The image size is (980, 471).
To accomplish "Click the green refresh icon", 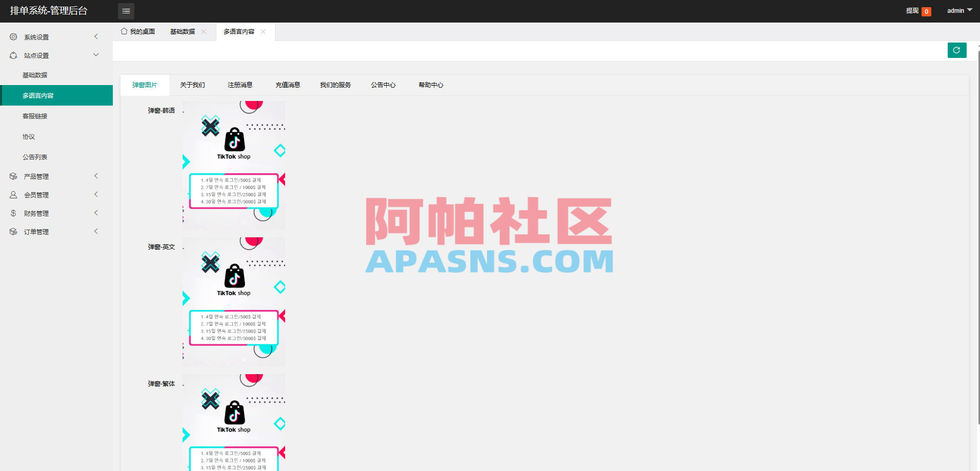I will point(956,50).
